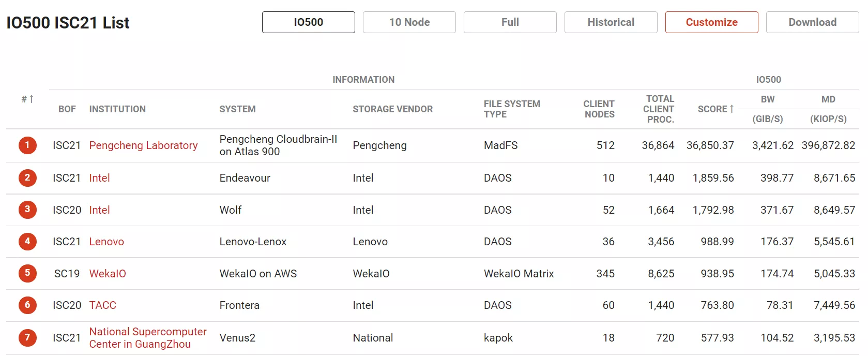
Task: Switch to the 10 Node list tab
Action: pos(409,22)
